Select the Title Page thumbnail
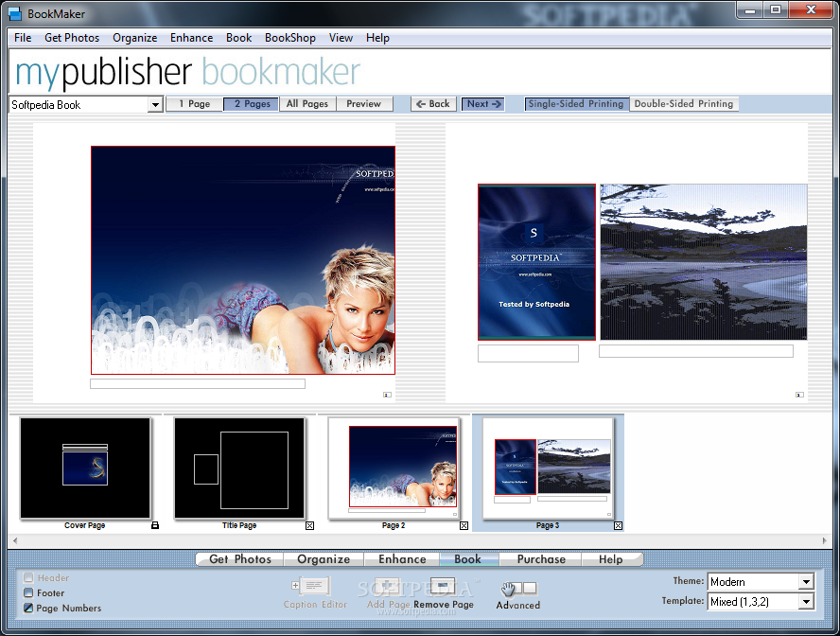 pyautogui.click(x=239, y=468)
